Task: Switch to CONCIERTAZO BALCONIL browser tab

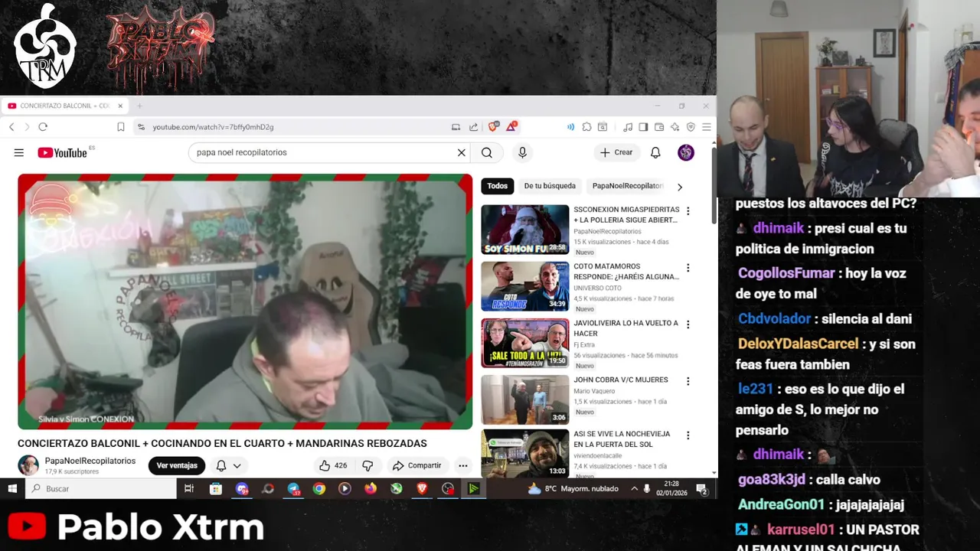Action: click(64, 106)
